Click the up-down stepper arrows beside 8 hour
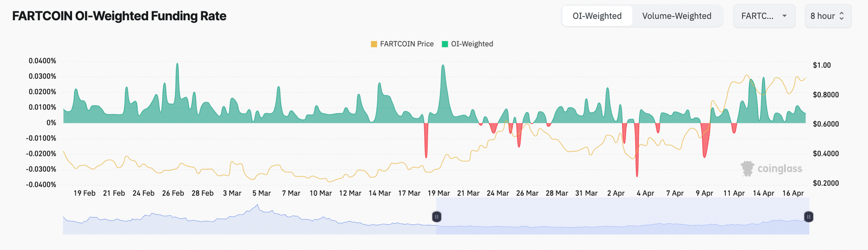Image resolution: width=868 pixels, height=250 pixels. tap(841, 16)
